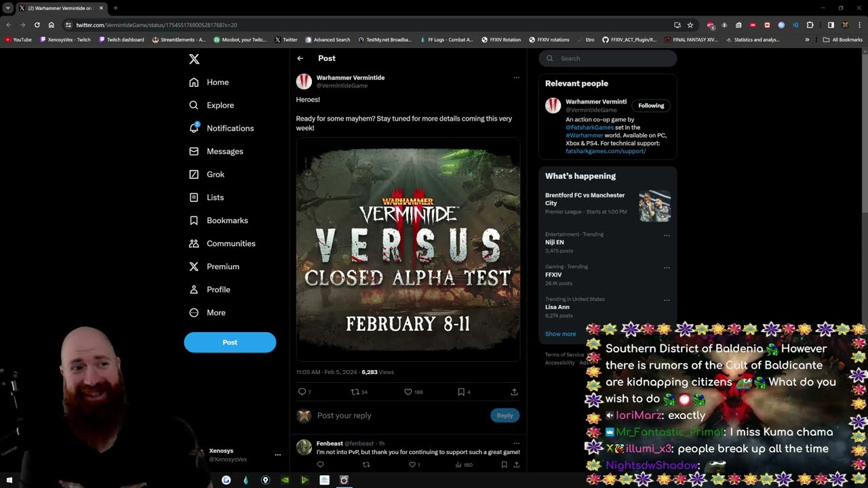868x488 pixels.
Task: Open the fatsharkgames.com/support link
Action: pyautogui.click(x=606, y=151)
